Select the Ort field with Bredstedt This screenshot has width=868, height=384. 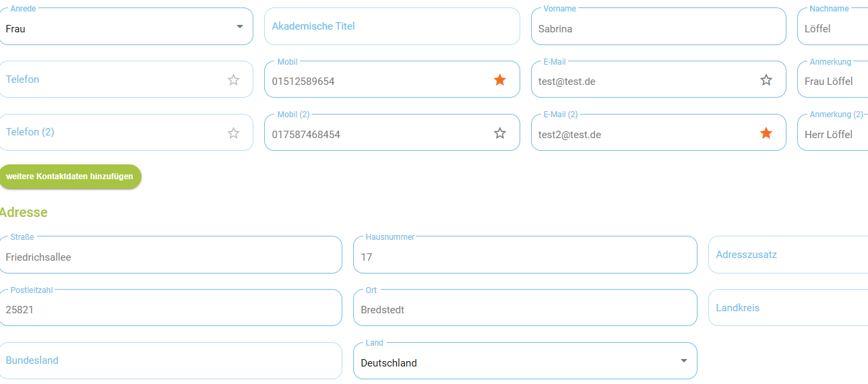click(x=525, y=308)
